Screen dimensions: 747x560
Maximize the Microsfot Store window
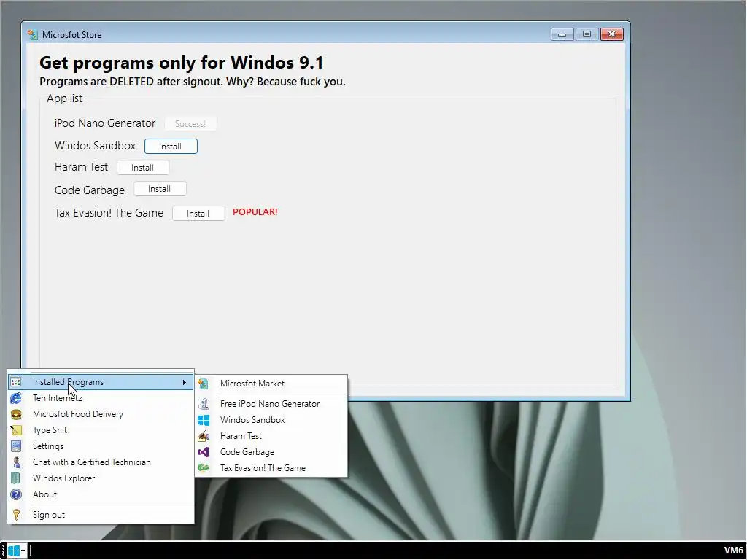point(587,34)
